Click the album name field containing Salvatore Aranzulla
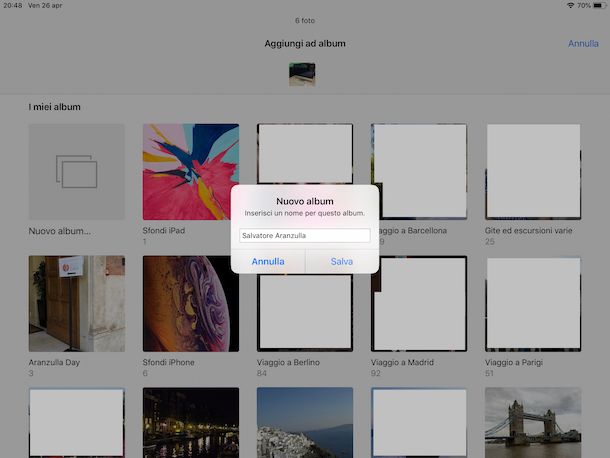The height and width of the screenshot is (458, 610). pyautogui.click(x=305, y=235)
